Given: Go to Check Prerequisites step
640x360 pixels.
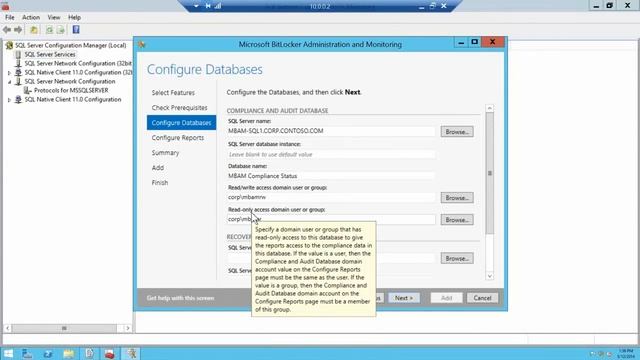Looking at the screenshot, I should (180, 108).
